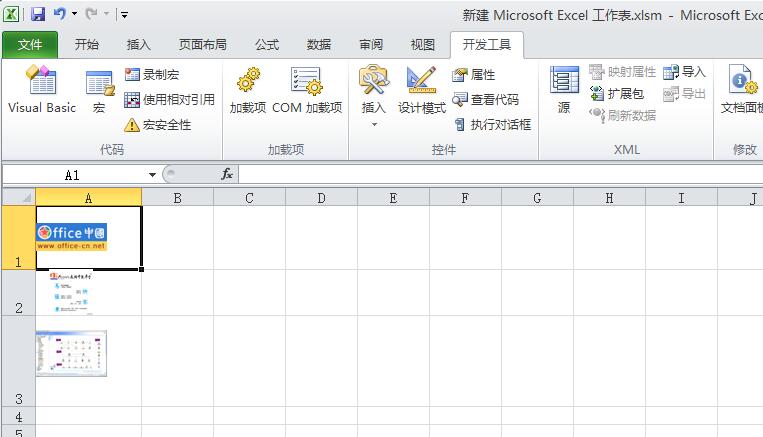Select row 1 header
763x437 pixels.
pos(18,237)
